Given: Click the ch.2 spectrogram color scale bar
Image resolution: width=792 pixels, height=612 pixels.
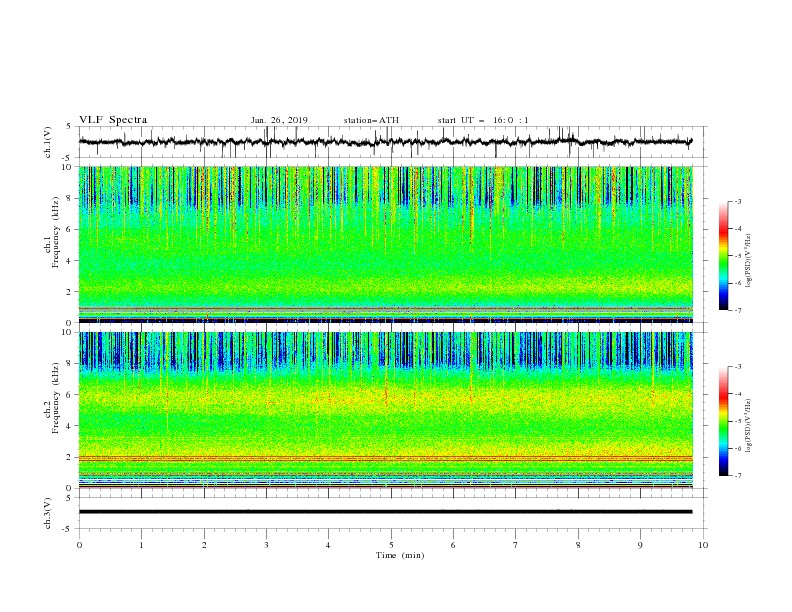Looking at the screenshot, I should [723, 421].
